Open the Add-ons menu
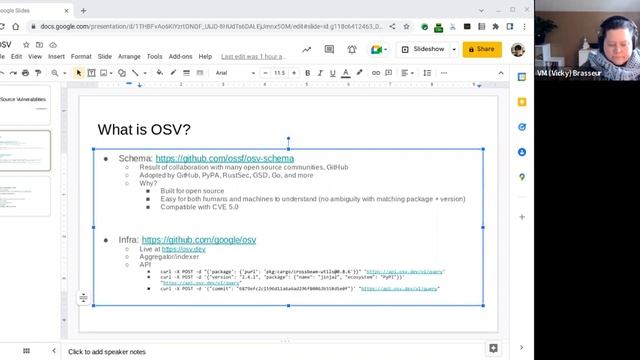Screen dimensions: 640x360 coord(180,57)
